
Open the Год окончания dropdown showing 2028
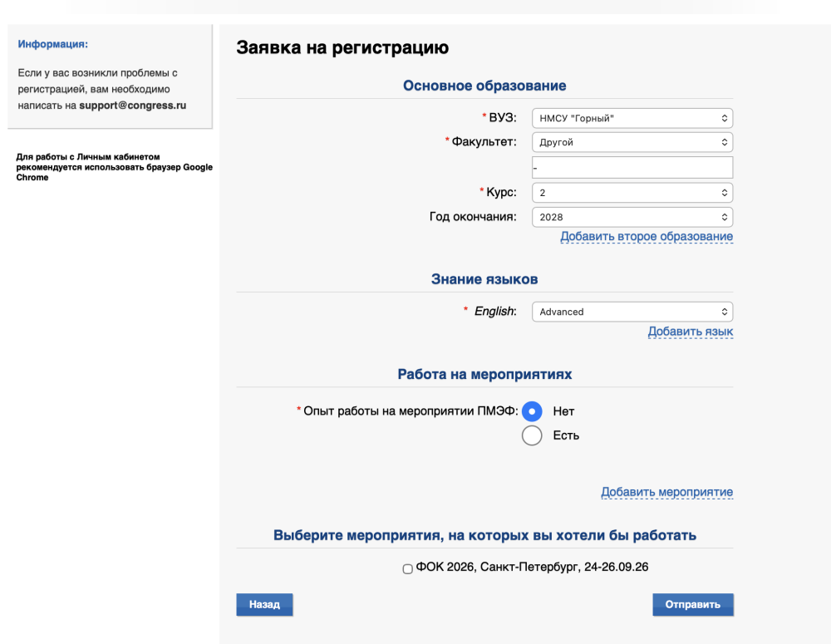pos(632,217)
